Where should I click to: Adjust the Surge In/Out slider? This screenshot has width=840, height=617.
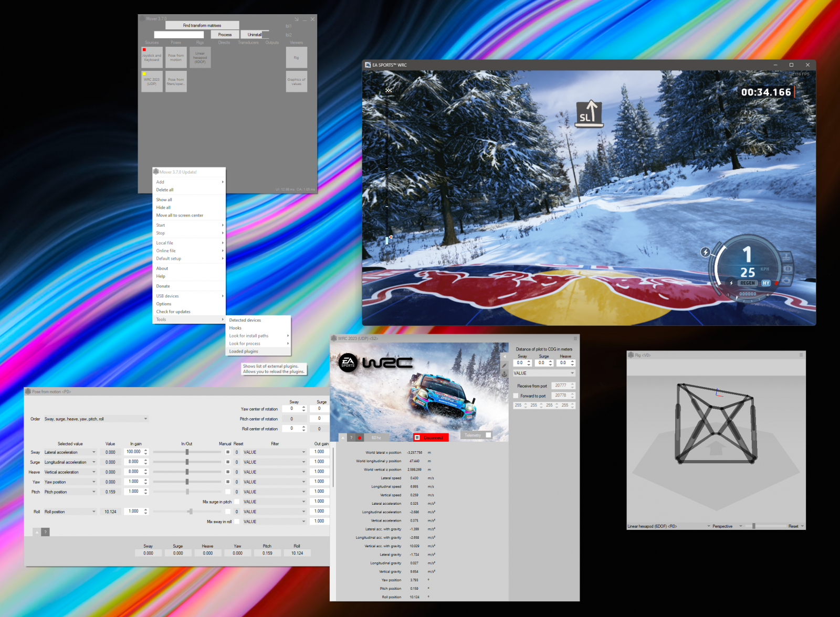pos(187,462)
